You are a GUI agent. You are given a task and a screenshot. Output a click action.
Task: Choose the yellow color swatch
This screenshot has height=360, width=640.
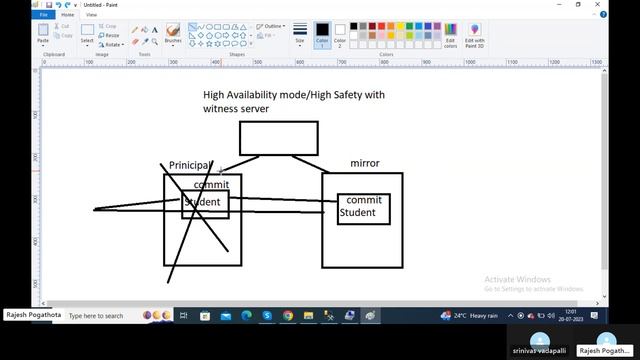400,26
